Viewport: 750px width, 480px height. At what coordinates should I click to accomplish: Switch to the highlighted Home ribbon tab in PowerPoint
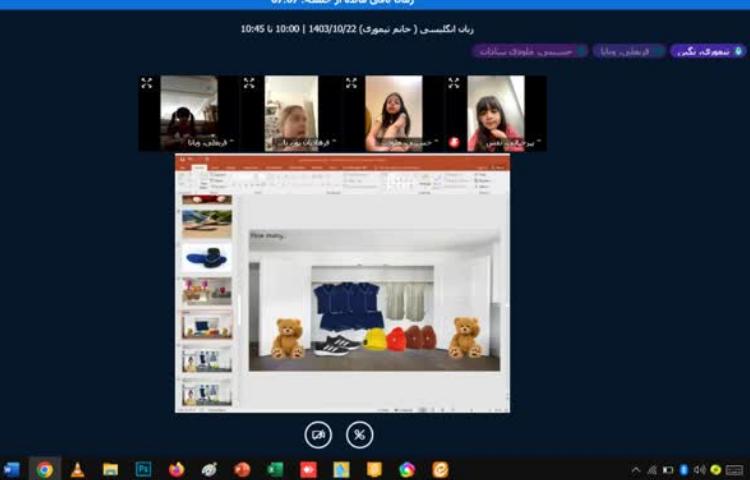199,168
